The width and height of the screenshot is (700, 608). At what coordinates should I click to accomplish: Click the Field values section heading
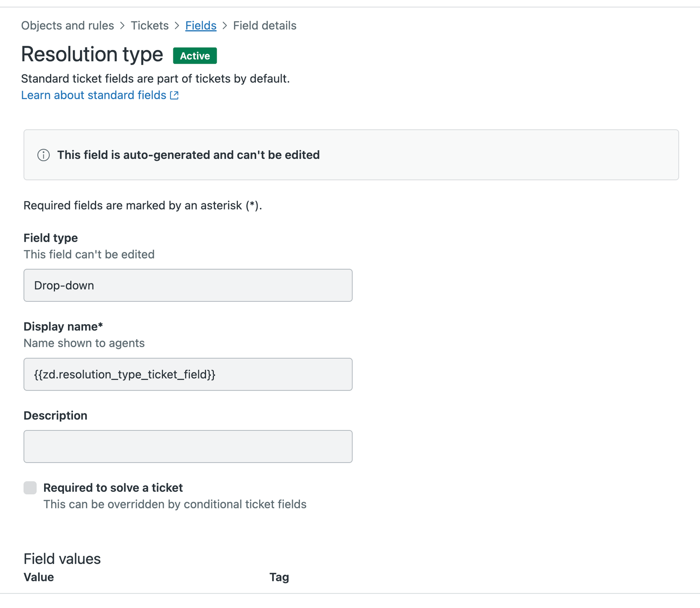click(62, 559)
